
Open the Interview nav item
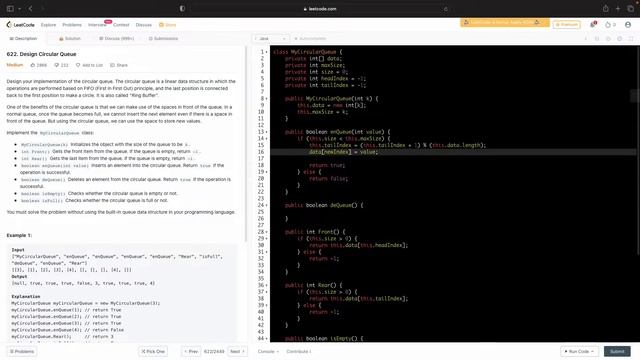pyautogui.click(x=97, y=25)
